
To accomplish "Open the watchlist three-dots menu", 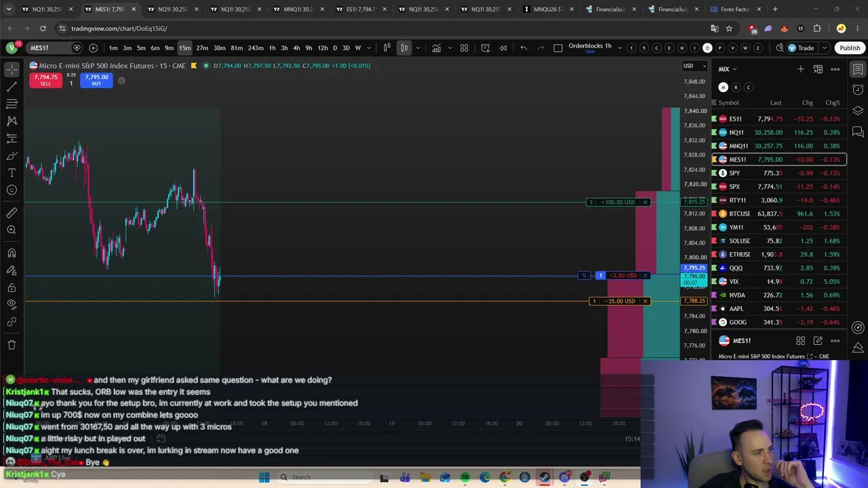I will [835, 69].
